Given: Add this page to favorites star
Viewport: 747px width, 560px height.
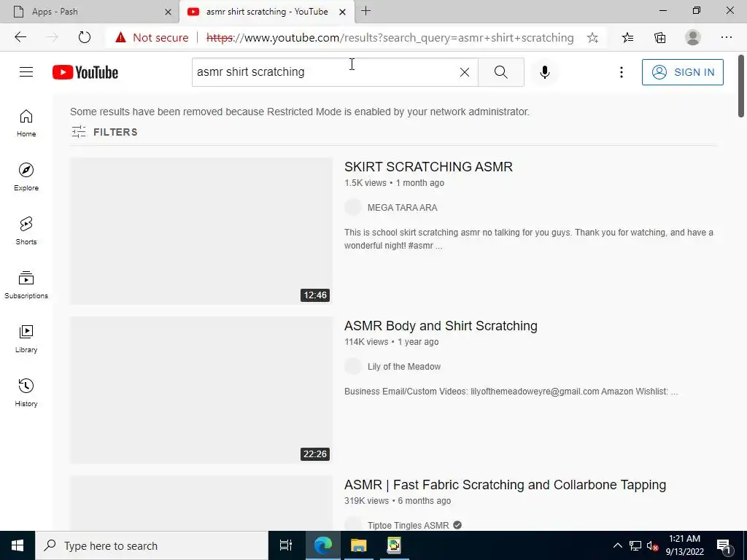Looking at the screenshot, I should point(592,38).
